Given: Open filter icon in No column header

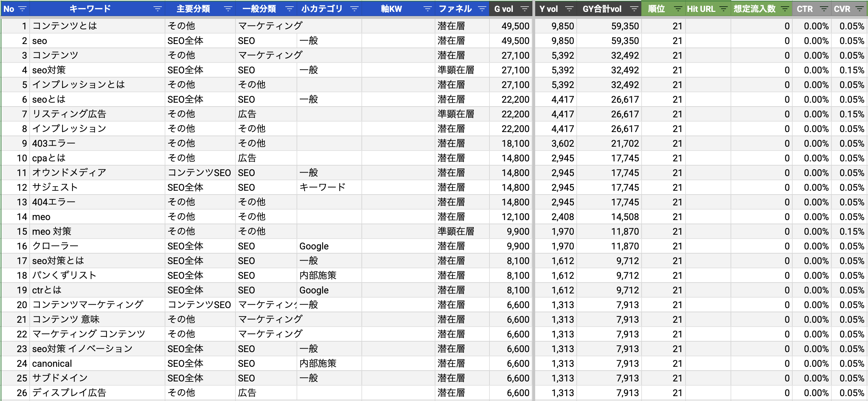Looking at the screenshot, I should click(x=22, y=9).
